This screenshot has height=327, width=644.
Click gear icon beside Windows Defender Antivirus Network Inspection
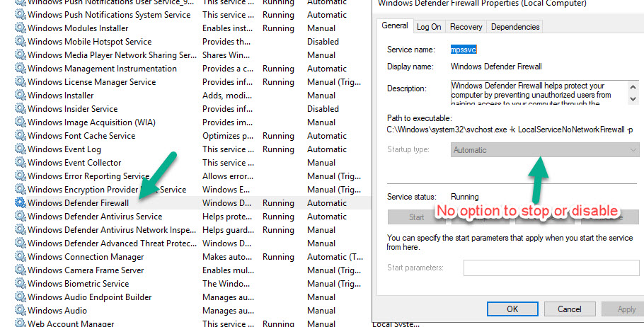(20, 229)
